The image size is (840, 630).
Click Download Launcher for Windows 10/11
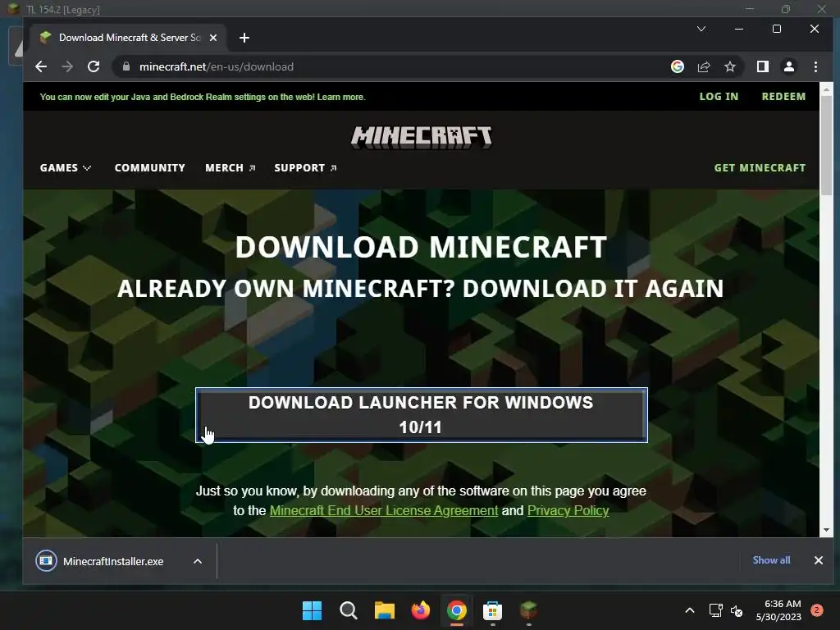click(x=421, y=415)
